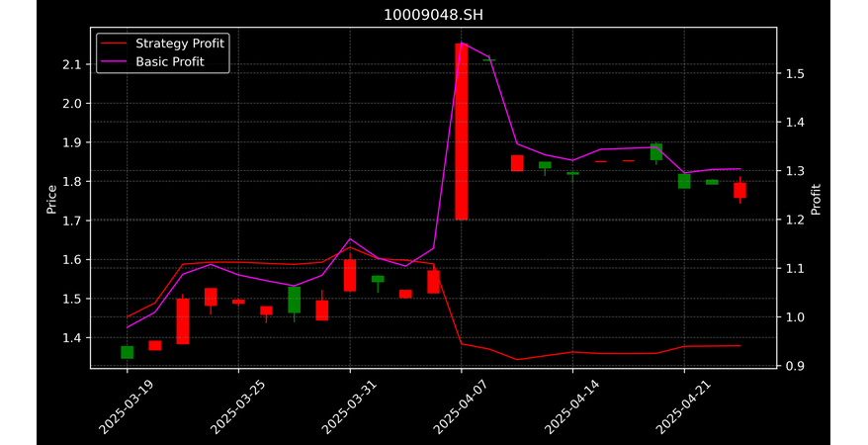
Task: Click the 1.1 profit tick label
Action: tap(795, 268)
